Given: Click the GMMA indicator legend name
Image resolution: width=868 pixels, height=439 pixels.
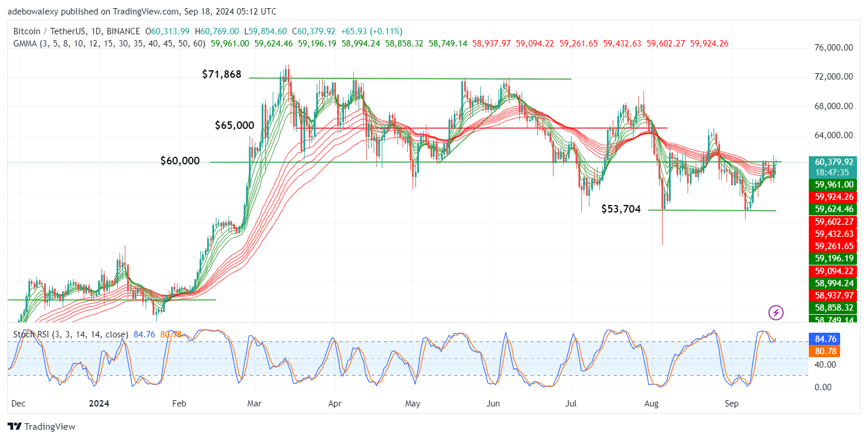Looking at the screenshot, I should point(24,44).
